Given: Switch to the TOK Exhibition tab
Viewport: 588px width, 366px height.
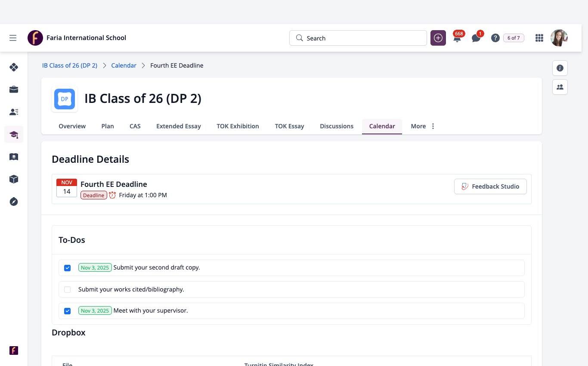Looking at the screenshot, I should click(238, 126).
